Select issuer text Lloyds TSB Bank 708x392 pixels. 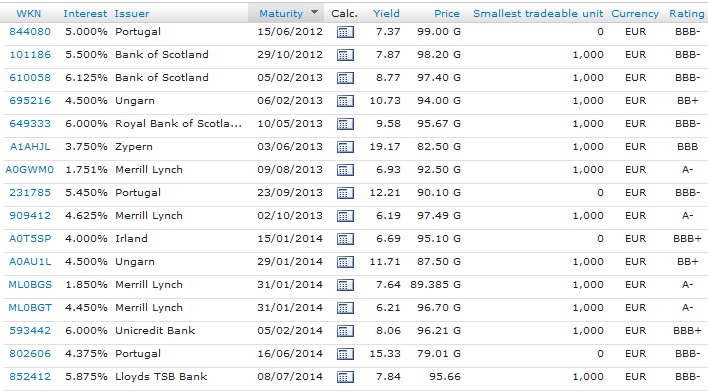click(161, 377)
